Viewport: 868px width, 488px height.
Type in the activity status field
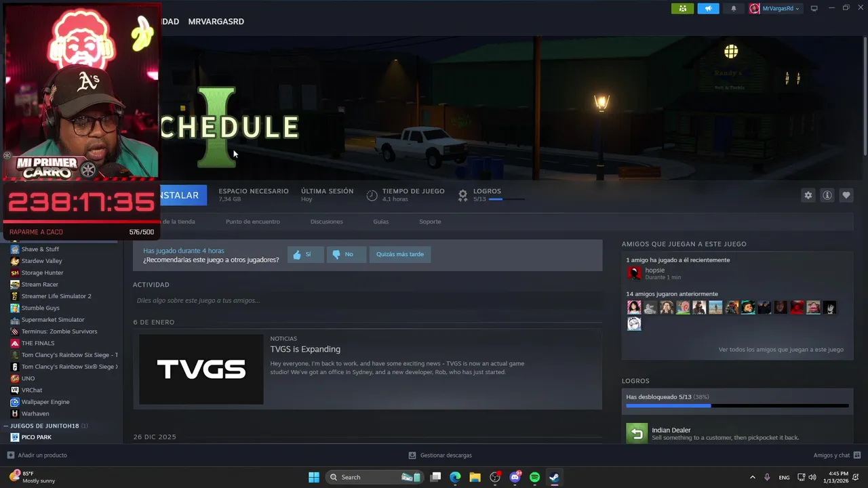tap(367, 300)
